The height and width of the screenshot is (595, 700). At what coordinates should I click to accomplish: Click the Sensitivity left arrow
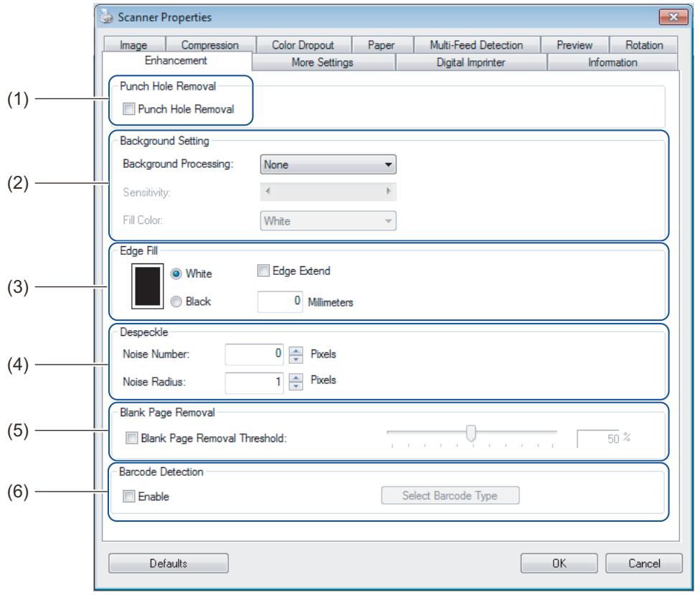pyautogui.click(x=268, y=191)
